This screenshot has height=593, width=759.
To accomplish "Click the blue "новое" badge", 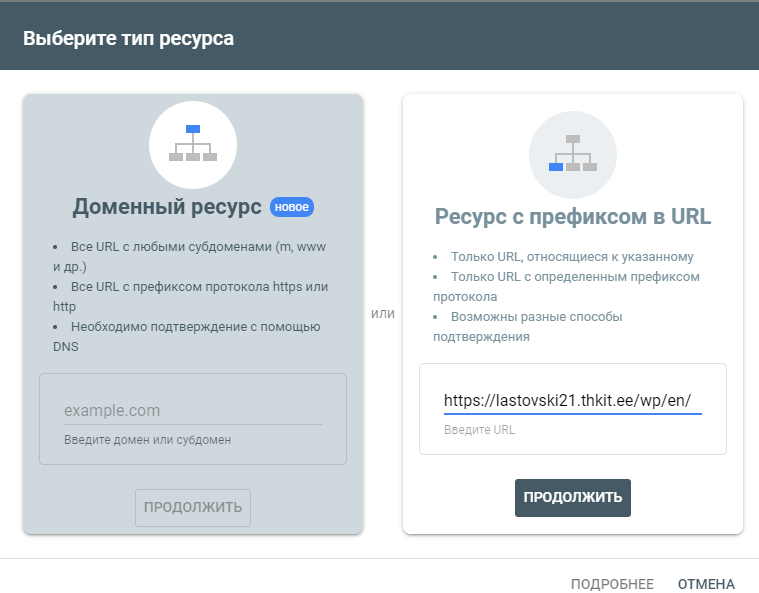I will (x=292, y=207).
